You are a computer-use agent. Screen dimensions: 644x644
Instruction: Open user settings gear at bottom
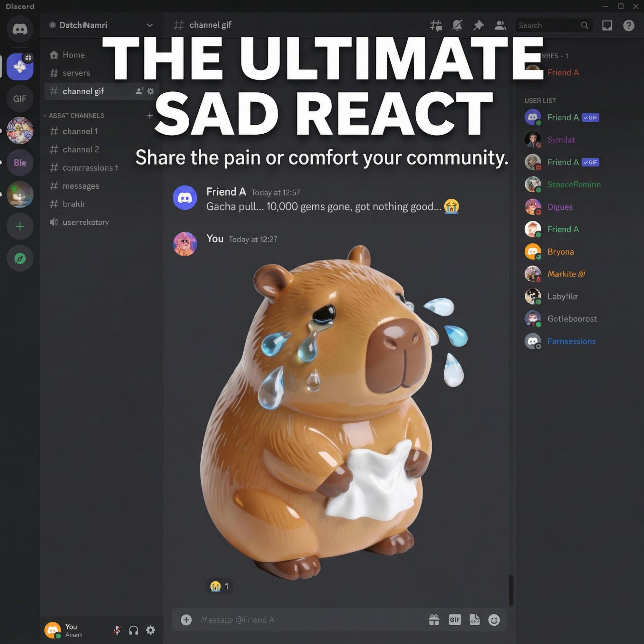point(151,630)
